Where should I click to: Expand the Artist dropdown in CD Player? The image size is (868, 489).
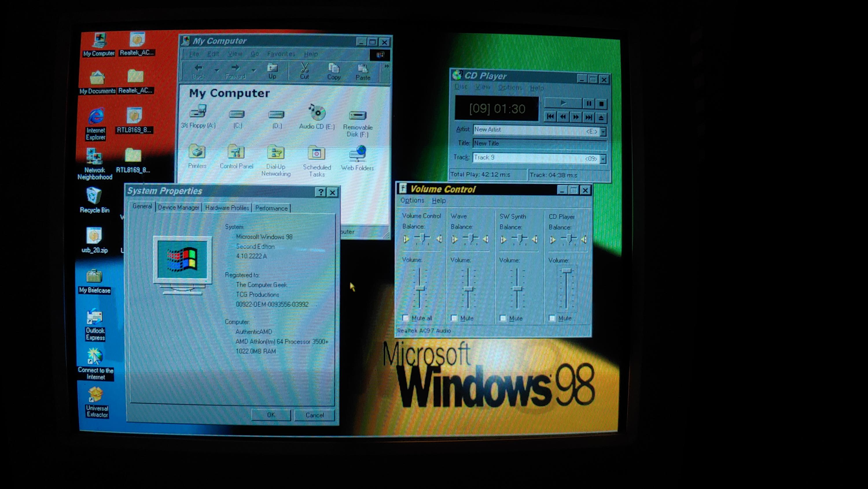(603, 131)
